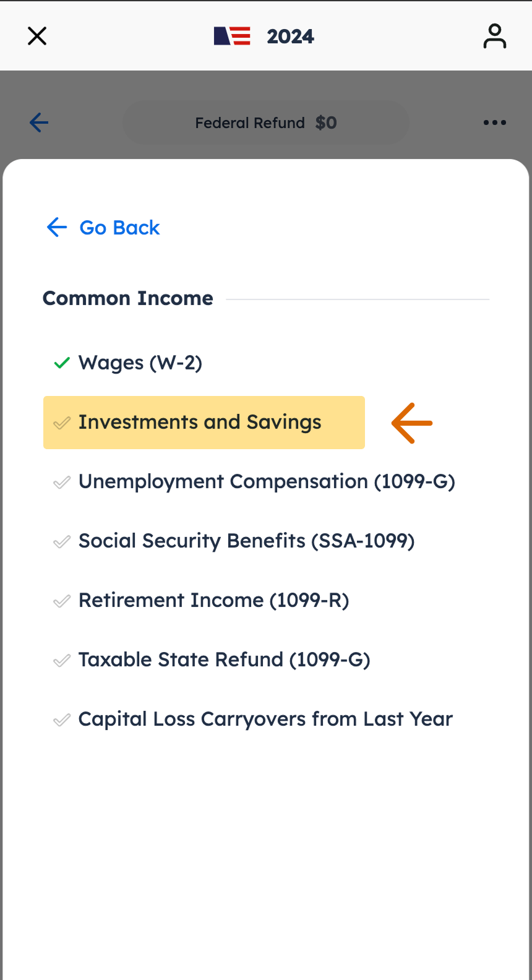The image size is (532, 980).
Task: Click the flag logo in the header
Action: [x=232, y=36]
